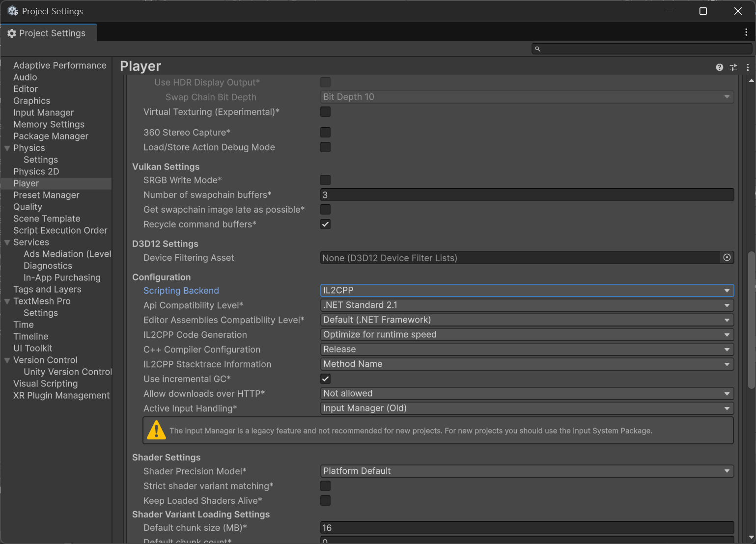The height and width of the screenshot is (544, 756).
Task: Click the yellow Input Manager warning icon
Action: pyautogui.click(x=156, y=430)
